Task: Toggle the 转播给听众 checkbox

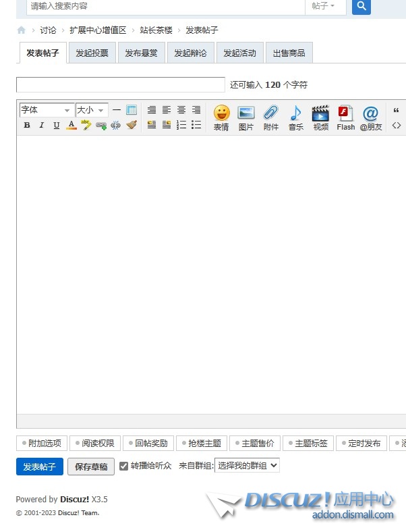Action: point(124,466)
